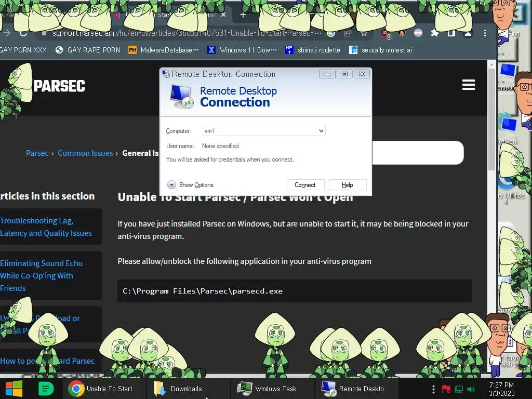Viewport: 532px width, 399px height.
Task: Click the PARSEC logo on the page
Action: (x=59, y=86)
